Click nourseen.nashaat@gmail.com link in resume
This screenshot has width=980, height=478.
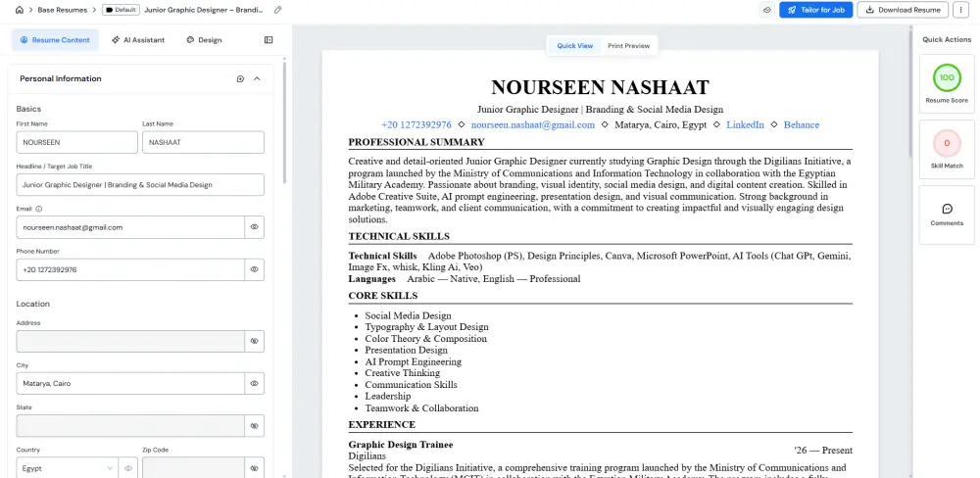pyautogui.click(x=533, y=125)
